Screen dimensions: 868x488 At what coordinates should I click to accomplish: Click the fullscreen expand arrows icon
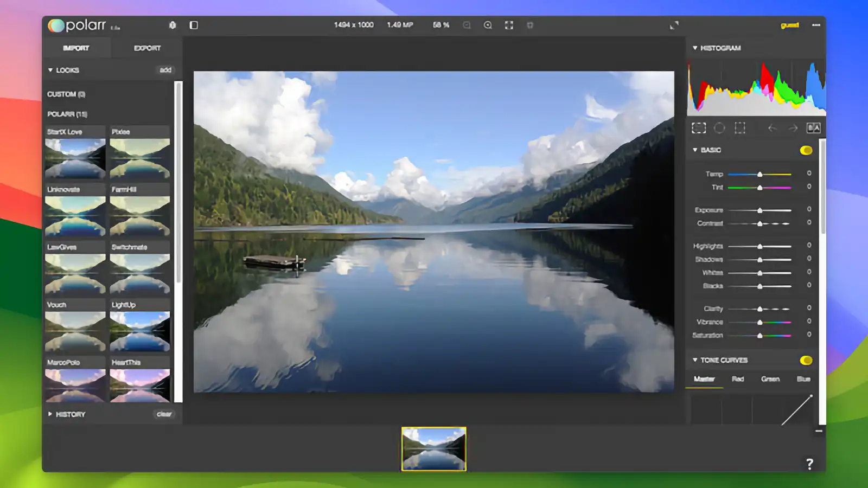pos(674,25)
